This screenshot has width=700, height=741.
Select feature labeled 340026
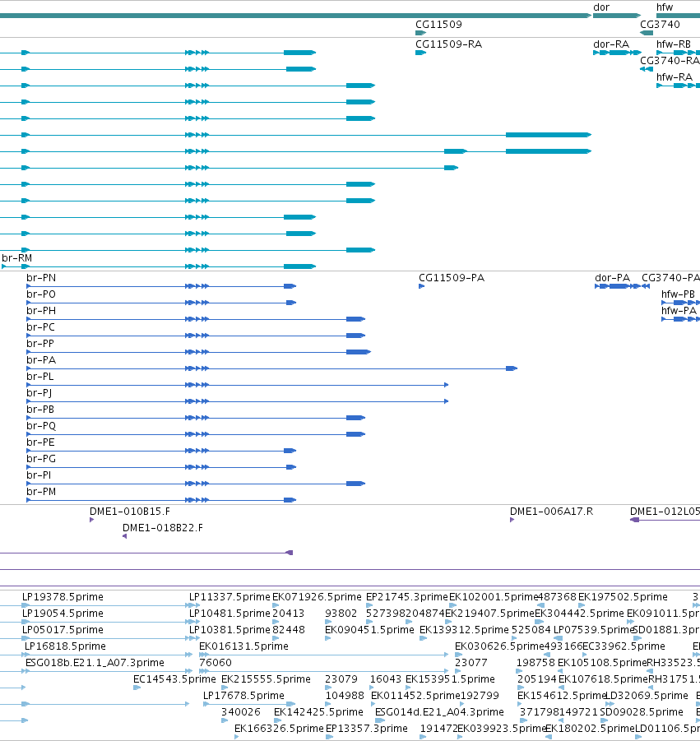[x=241, y=712]
